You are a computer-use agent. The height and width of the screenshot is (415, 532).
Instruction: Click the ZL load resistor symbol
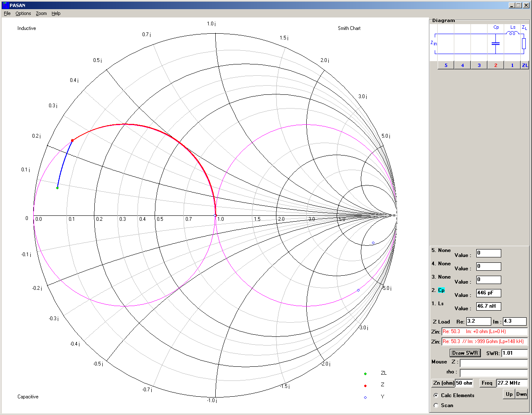524,43
